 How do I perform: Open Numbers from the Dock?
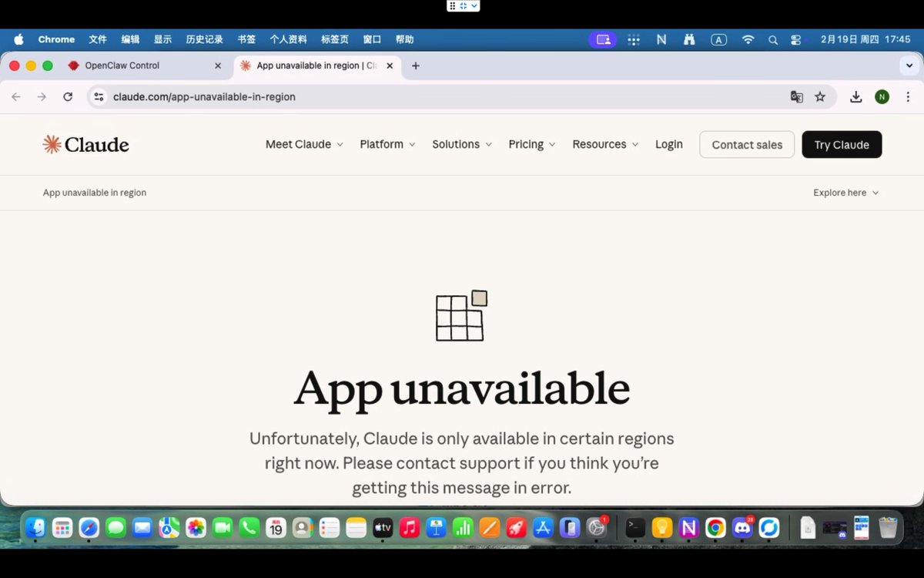tap(463, 527)
